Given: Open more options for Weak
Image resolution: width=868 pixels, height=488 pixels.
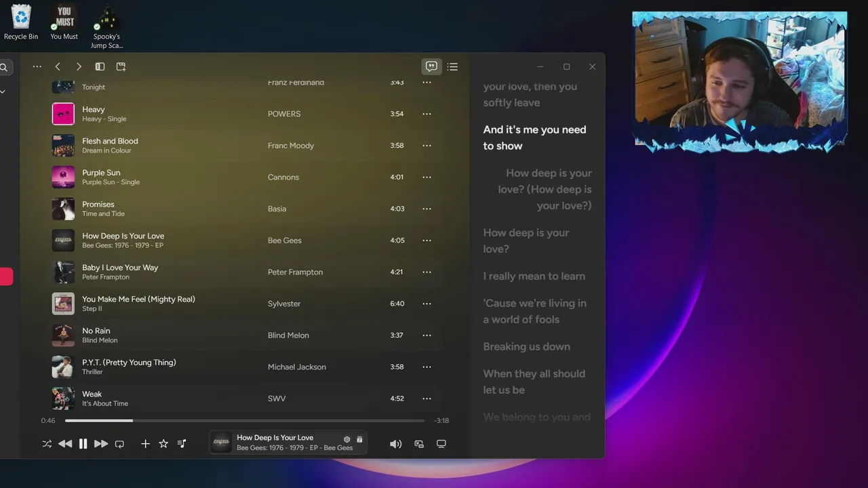Looking at the screenshot, I should 427,399.
